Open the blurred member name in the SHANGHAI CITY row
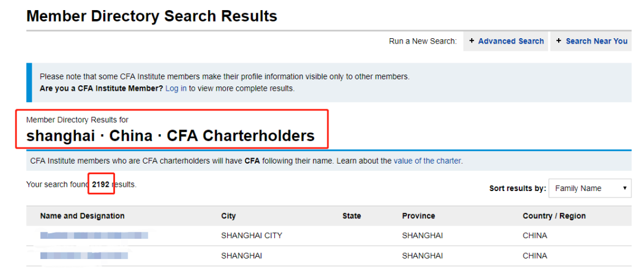 [94, 236]
